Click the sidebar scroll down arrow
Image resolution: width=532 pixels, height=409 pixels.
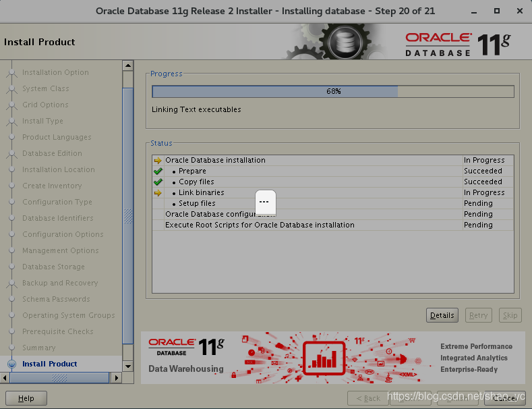128,366
